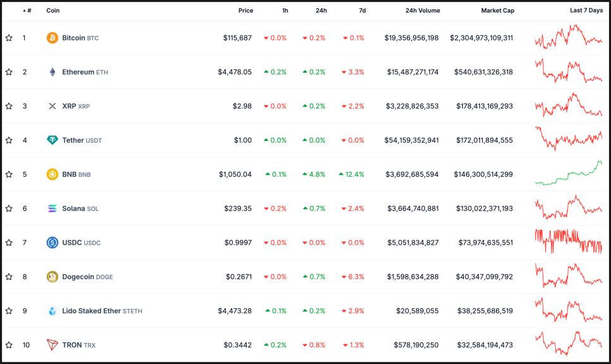Star the Solana row
This screenshot has width=611, height=364.
pos(9,209)
